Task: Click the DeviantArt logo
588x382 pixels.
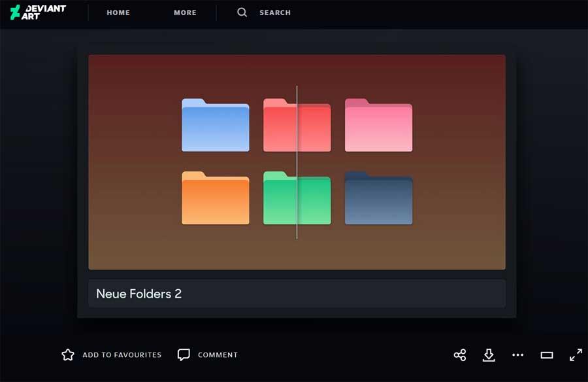Action: click(x=39, y=12)
